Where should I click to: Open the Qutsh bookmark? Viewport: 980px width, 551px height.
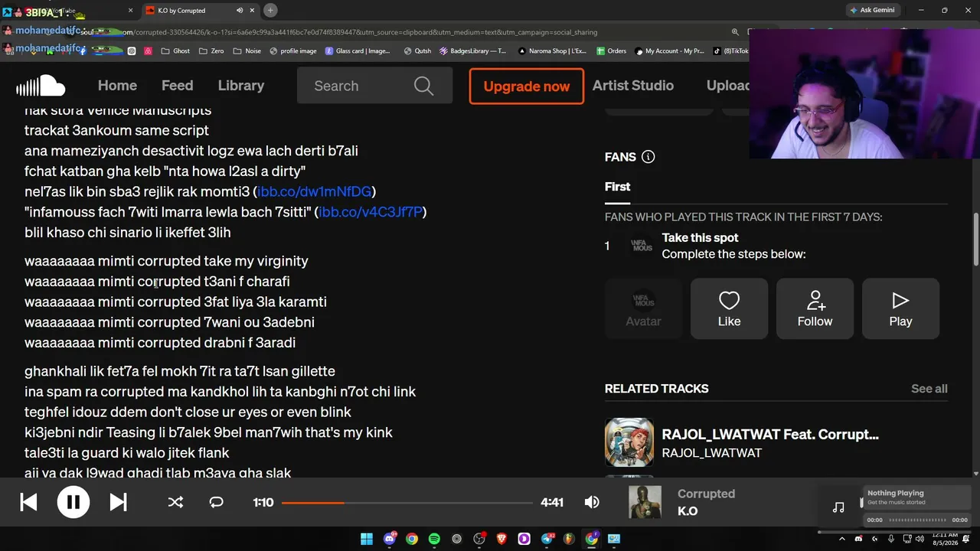coord(417,51)
